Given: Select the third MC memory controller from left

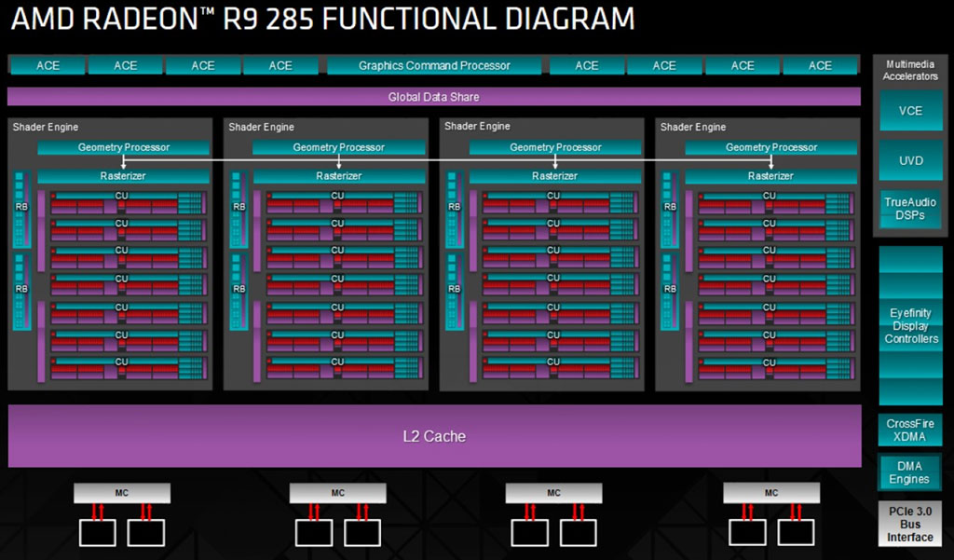Looking at the screenshot, I should coord(553,493).
